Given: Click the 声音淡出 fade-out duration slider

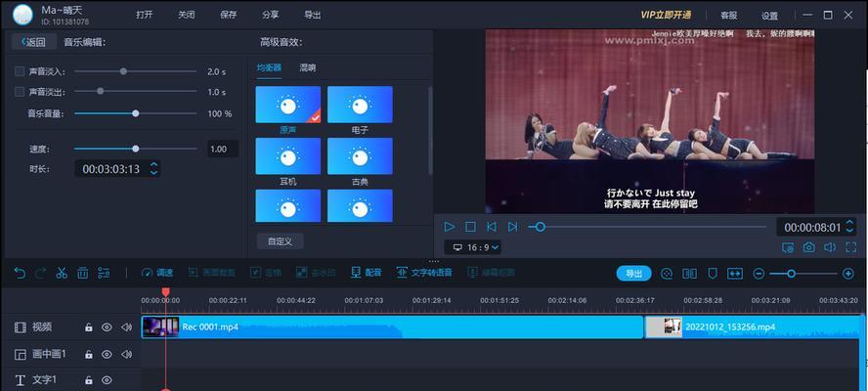Looking at the screenshot, I should pyautogui.click(x=135, y=91).
